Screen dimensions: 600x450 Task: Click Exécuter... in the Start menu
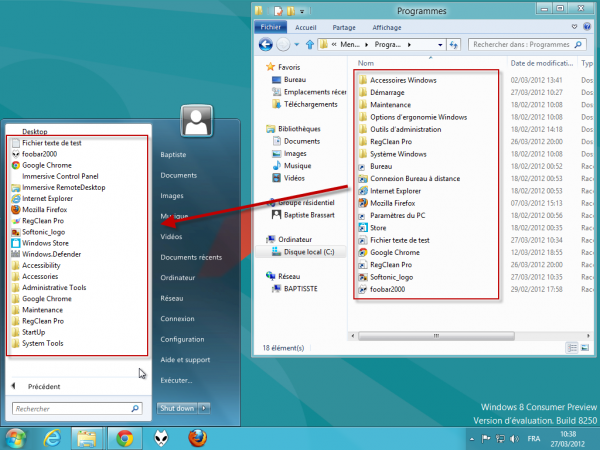176,380
